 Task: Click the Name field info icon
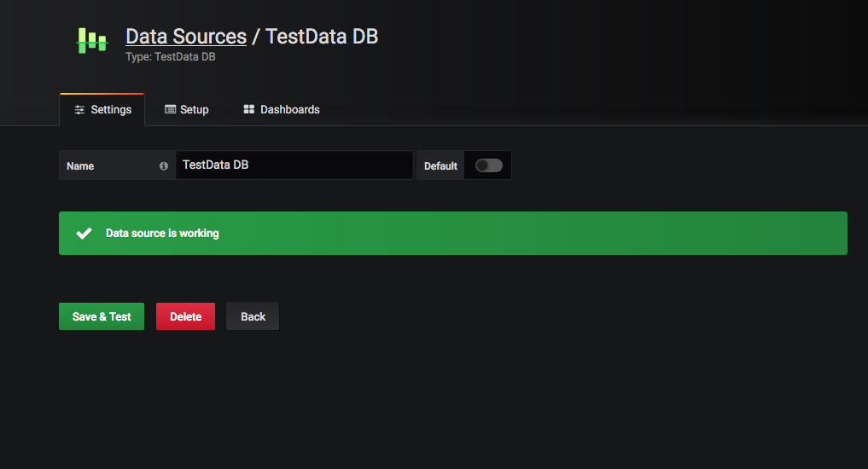pyautogui.click(x=163, y=166)
